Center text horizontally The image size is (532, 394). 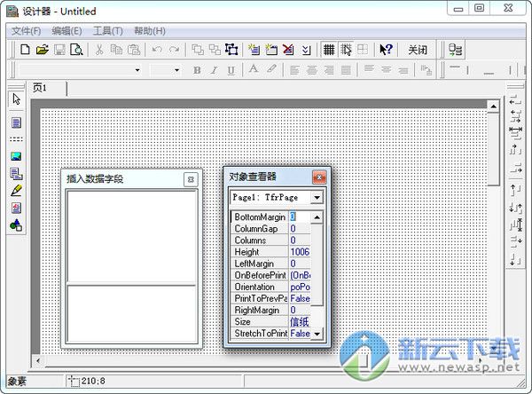tap(311, 70)
